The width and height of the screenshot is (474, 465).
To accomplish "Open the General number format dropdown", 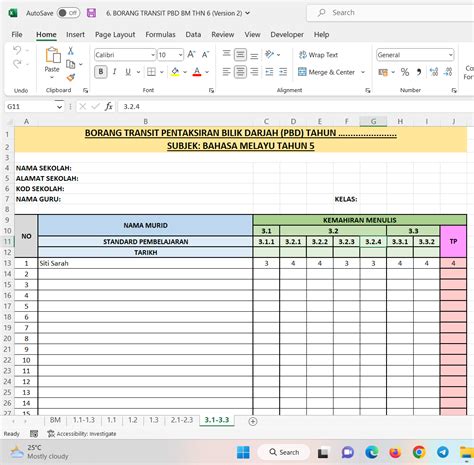I will pos(450,55).
